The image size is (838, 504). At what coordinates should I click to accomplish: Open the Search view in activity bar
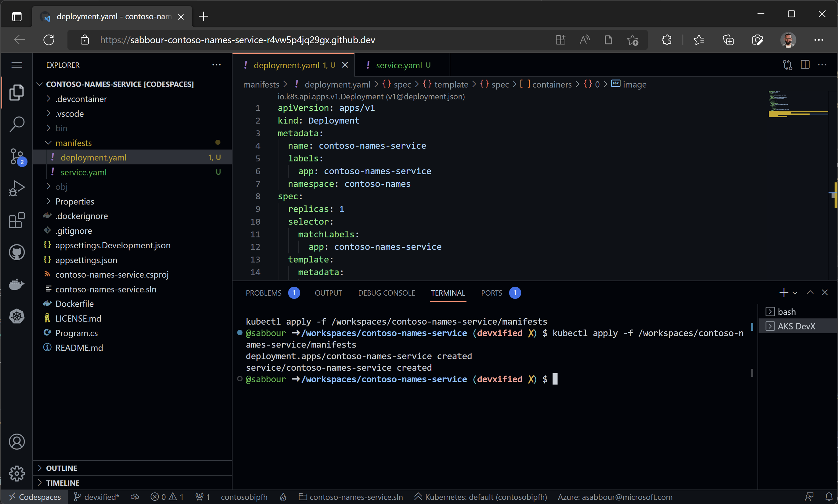[x=17, y=124]
